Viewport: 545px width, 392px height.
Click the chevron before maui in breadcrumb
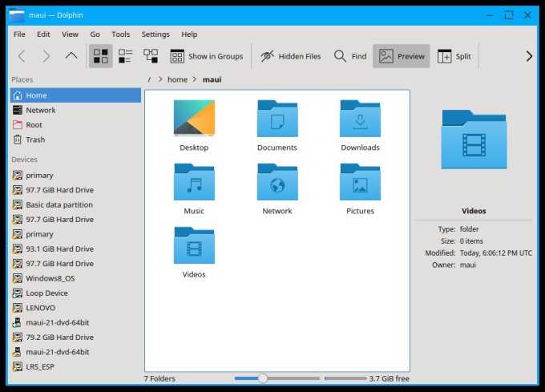(x=195, y=79)
